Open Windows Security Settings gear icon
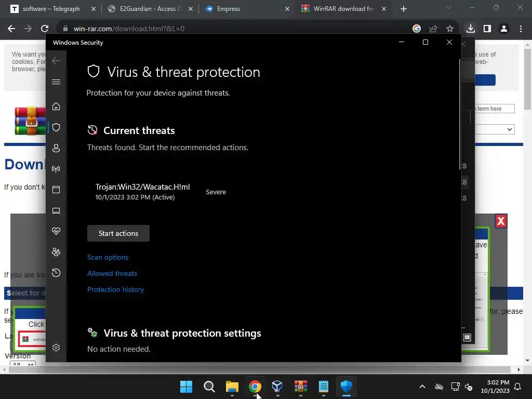 click(x=56, y=348)
